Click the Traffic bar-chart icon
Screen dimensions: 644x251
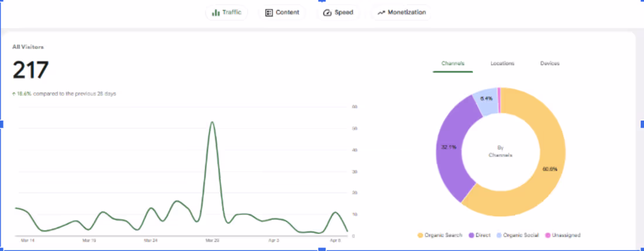[215, 13]
